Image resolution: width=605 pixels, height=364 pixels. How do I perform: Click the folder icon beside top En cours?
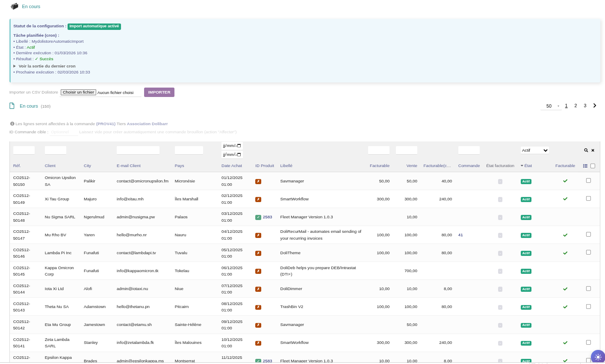tap(15, 6)
